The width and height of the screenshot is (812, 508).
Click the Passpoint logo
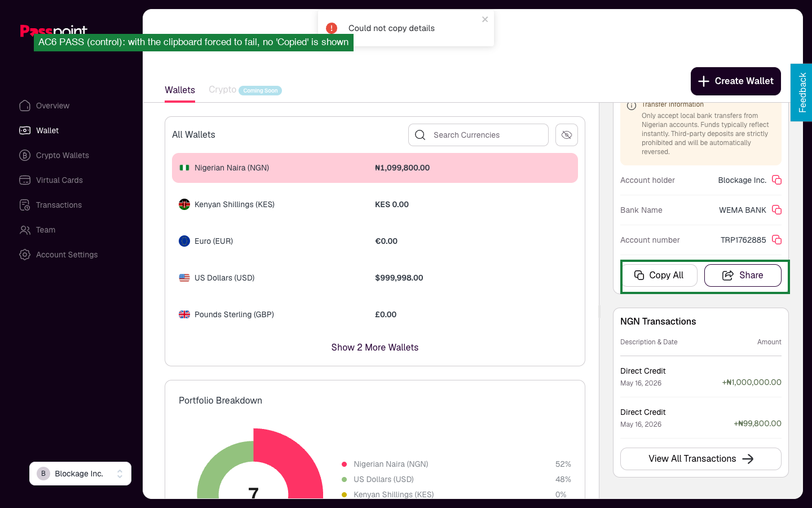[x=54, y=30]
